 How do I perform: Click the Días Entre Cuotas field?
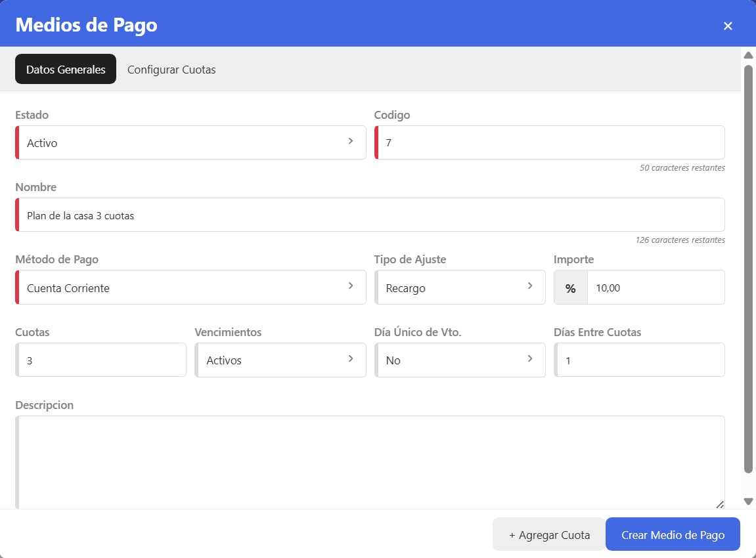(x=640, y=360)
